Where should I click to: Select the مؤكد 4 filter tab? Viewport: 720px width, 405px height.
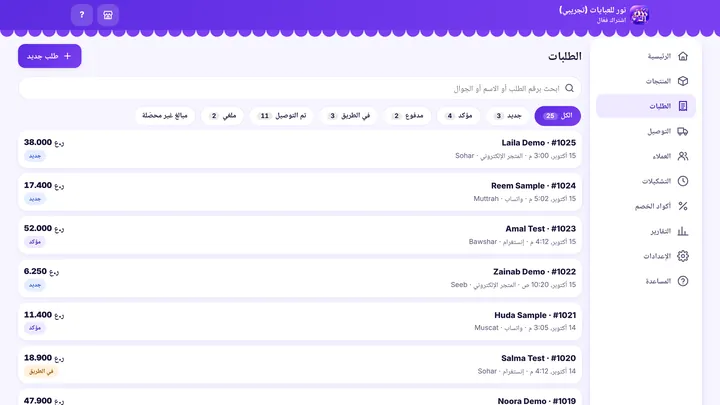(x=458, y=116)
